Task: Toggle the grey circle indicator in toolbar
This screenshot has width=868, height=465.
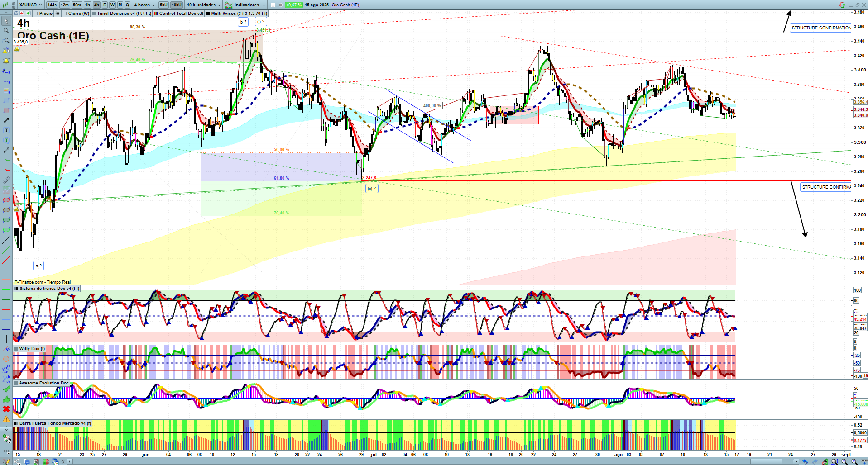Action: [281, 5]
